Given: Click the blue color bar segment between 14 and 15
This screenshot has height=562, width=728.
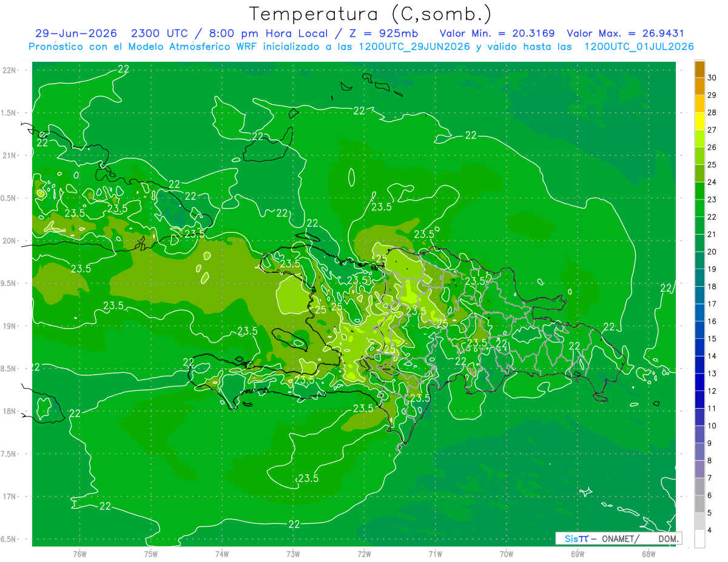Looking at the screenshot, I should pyautogui.click(x=699, y=347).
